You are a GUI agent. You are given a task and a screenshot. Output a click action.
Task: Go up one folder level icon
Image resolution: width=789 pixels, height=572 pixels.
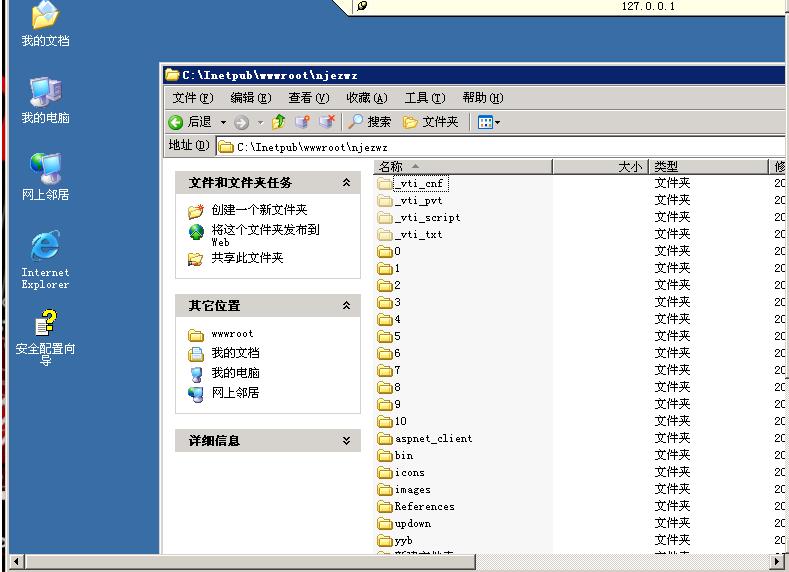coord(278,122)
